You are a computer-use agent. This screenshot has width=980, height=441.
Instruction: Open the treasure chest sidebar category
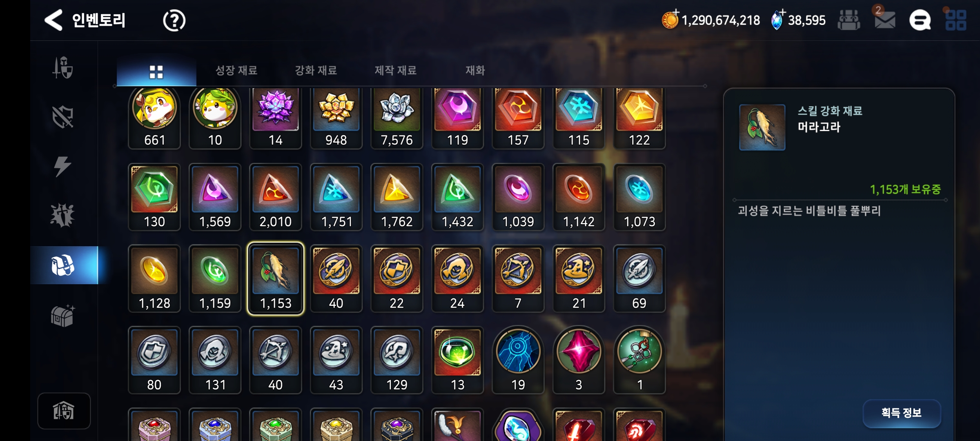coord(63,316)
